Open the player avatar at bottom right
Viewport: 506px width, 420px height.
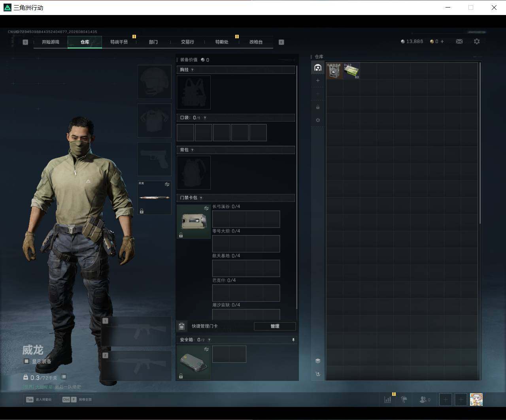pos(476,399)
